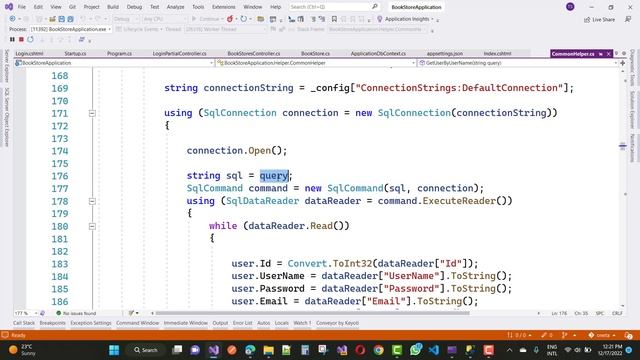The height and width of the screenshot is (360, 640).
Task: Click the highlighted word query on line 176
Action: tap(274, 176)
